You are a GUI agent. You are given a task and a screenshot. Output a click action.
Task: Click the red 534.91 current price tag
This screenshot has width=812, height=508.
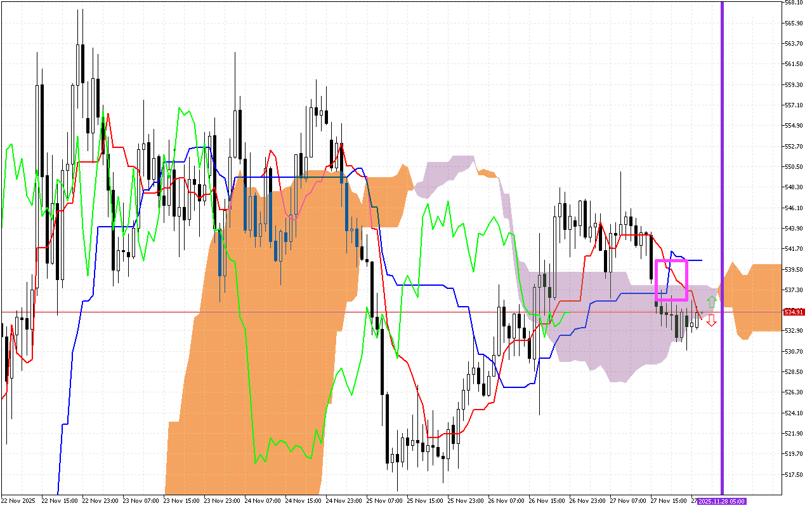click(794, 312)
